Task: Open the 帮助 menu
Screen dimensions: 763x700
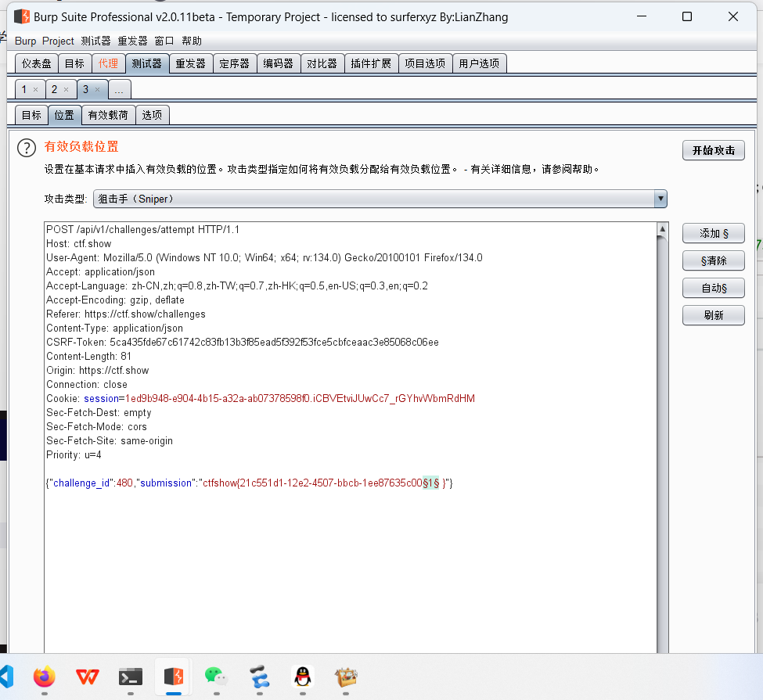Action: click(191, 41)
